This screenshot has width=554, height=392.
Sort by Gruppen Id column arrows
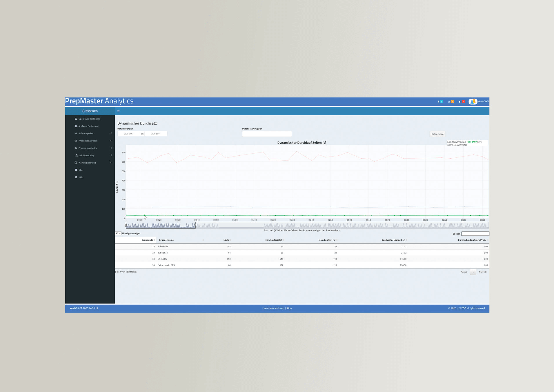[x=155, y=240]
